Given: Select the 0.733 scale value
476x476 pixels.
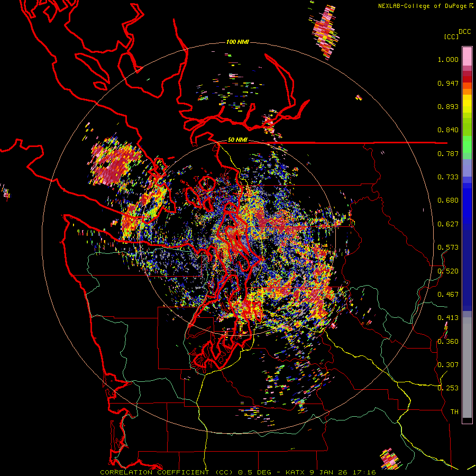Looking at the screenshot, I should 448,177.
